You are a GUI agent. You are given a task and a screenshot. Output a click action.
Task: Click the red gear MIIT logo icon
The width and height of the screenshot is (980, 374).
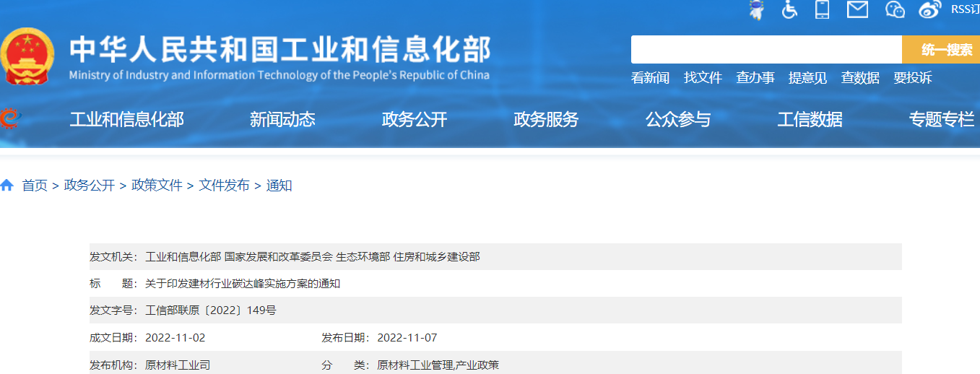pyautogui.click(x=7, y=119)
